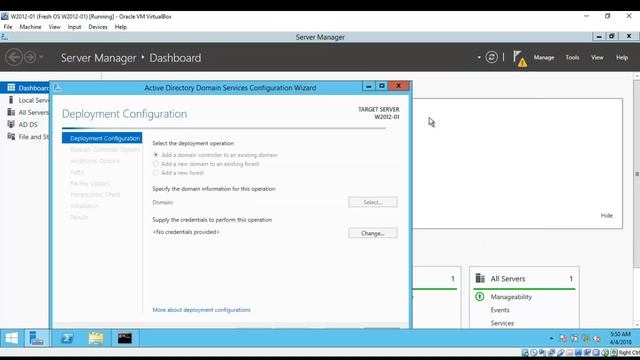
Task: Click Events in All Servers tile
Action: click(500, 310)
